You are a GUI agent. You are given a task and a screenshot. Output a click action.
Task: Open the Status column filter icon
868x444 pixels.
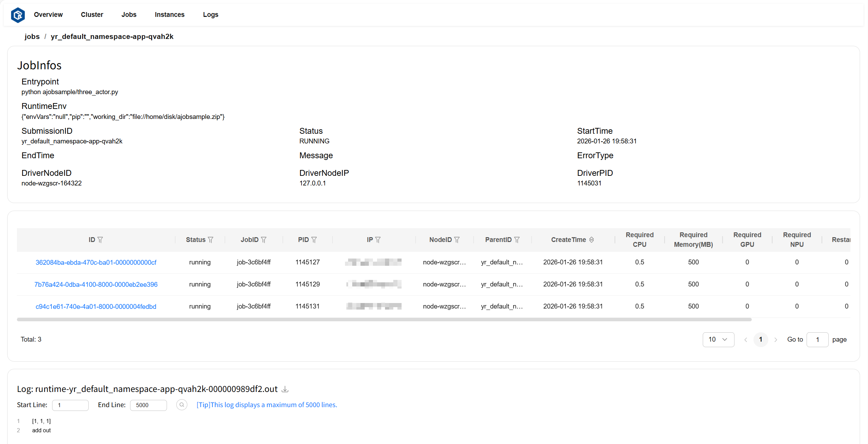210,240
